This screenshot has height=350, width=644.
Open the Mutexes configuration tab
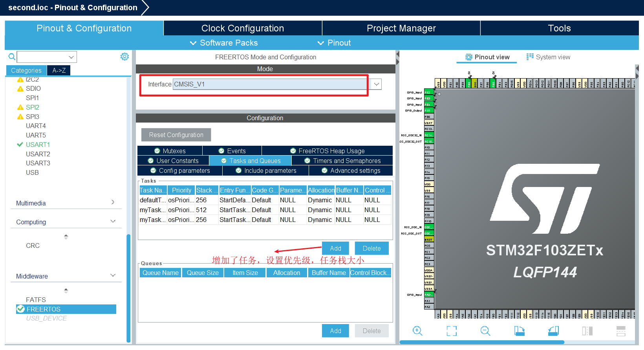point(170,151)
